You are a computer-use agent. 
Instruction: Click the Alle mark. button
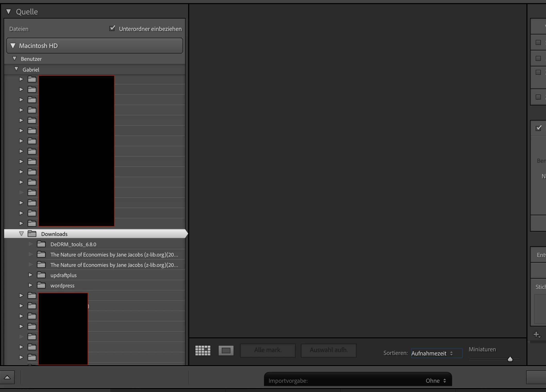tap(268, 350)
